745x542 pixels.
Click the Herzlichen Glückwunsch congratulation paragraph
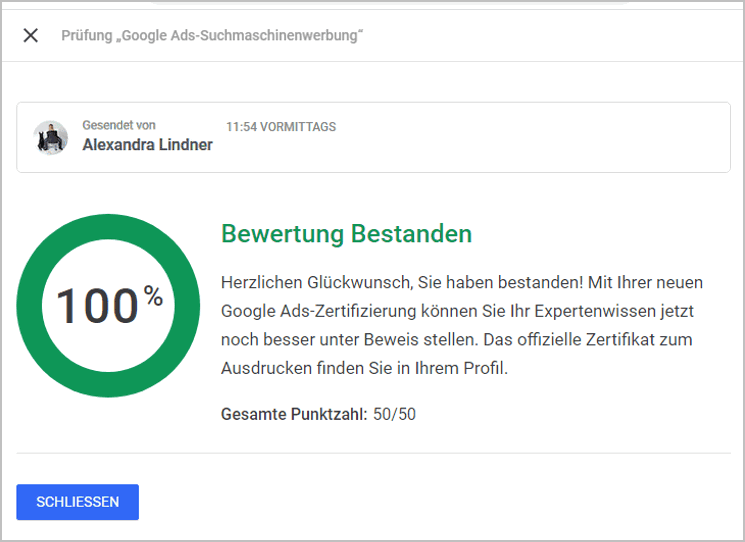[462, 325]
